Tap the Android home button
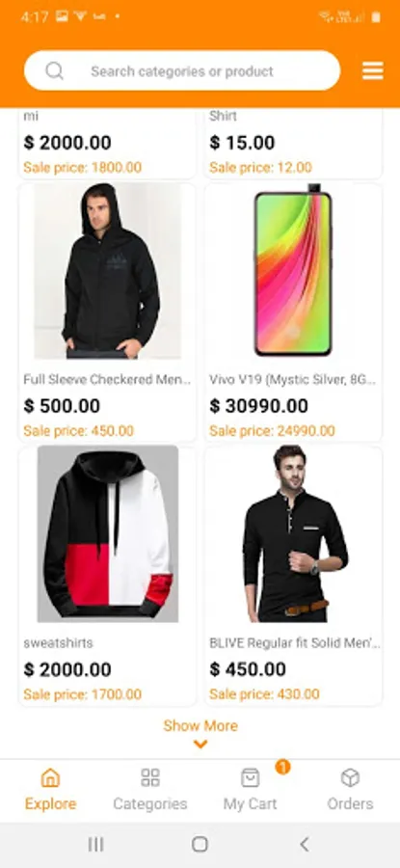The height and width of the screenshot is (868, 400). (200, 844)
